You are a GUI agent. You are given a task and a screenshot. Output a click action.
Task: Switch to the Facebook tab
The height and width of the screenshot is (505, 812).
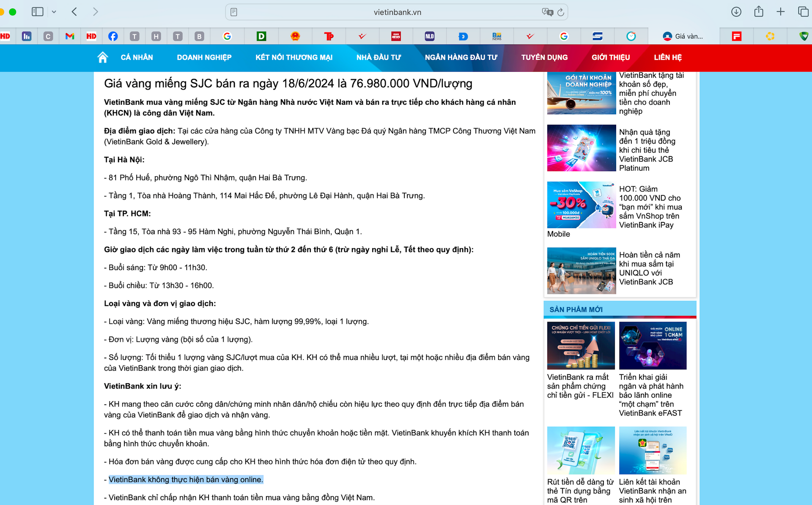click(113, 36)
